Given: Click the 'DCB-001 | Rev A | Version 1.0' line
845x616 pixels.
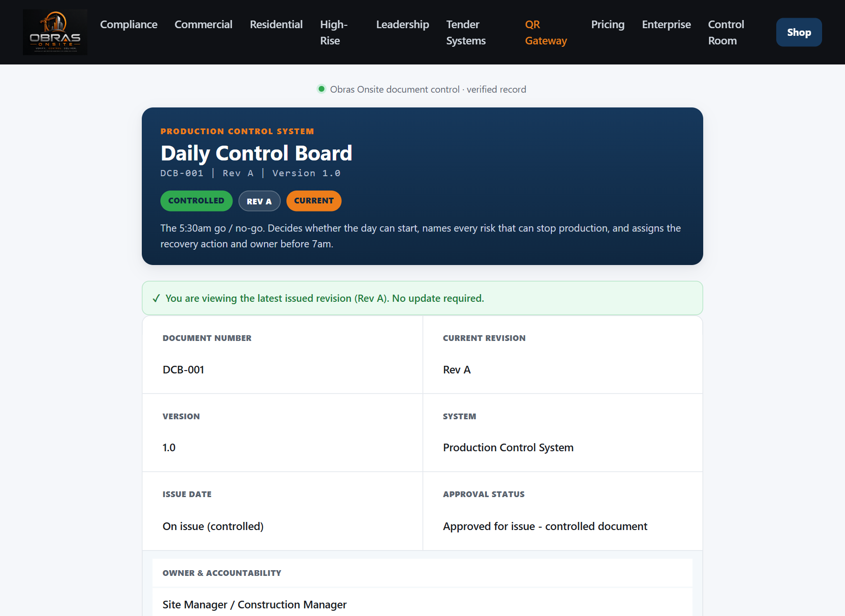Looking at the screenshot, I should [251, 173].
